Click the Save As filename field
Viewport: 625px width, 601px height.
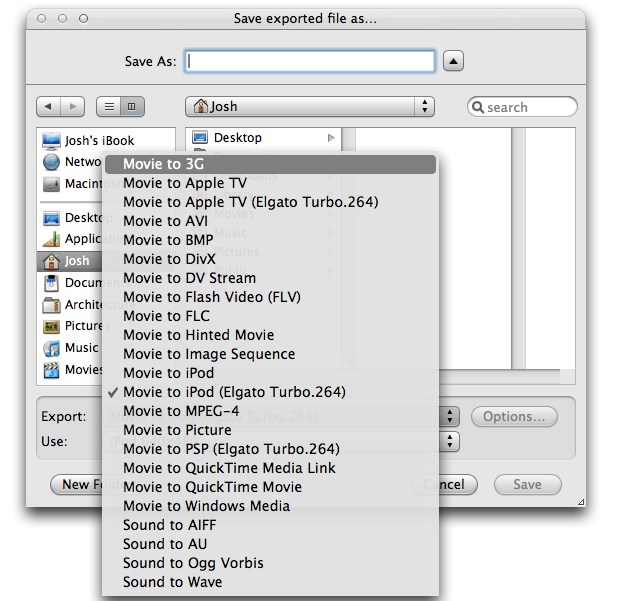click(x=310, y=61)
